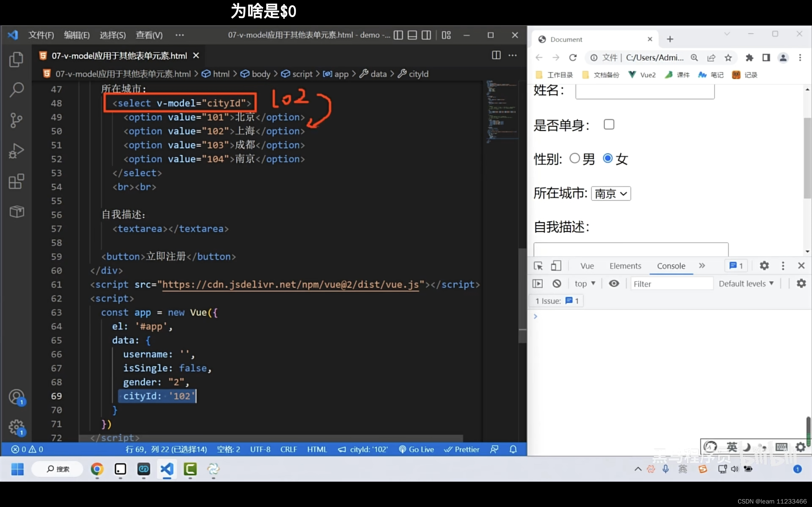The height and width of the screenshot is (507, 812).
Task: Toggle the device toolbar icon in DevTools
Action: coord(556,266)
